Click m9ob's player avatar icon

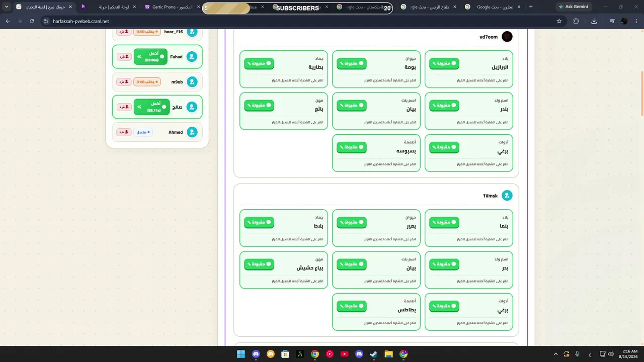pyautogui.click(x=192, y=82)
